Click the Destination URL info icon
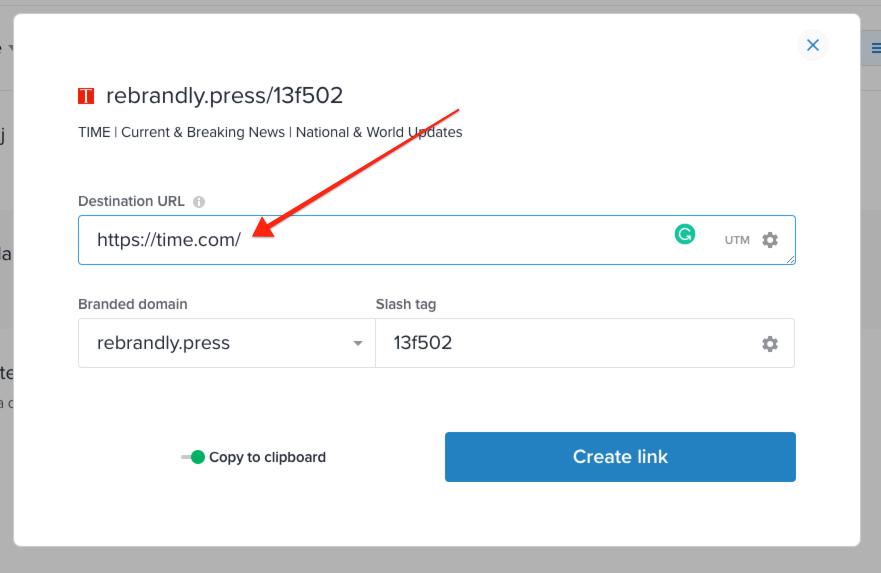Screen dimensions: 881x573 pyautogui.click(x=199, y=202)
